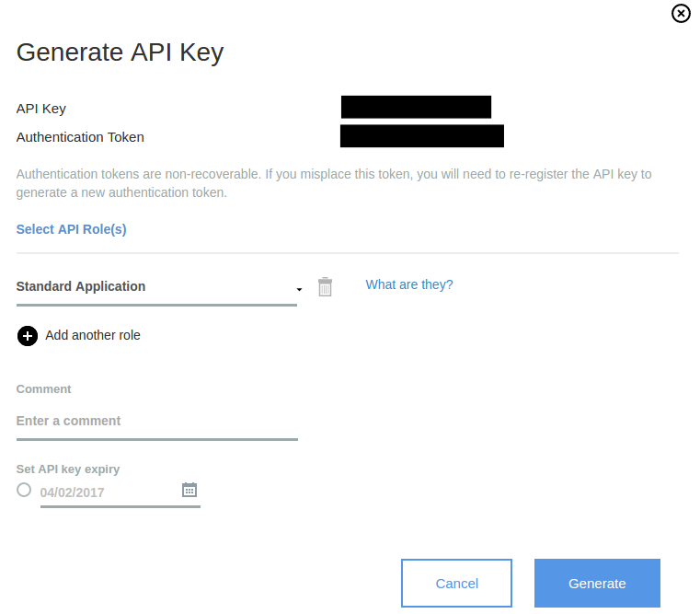Select the redacted API Key value
700x614 pixels.
pyautogui.click(x=416, y=107)
